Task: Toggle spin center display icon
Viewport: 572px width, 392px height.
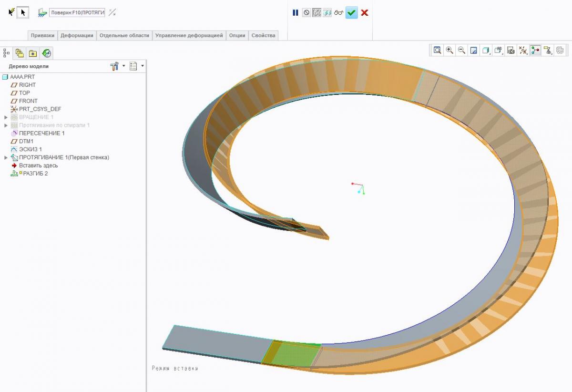Action: tap(536, 50)
